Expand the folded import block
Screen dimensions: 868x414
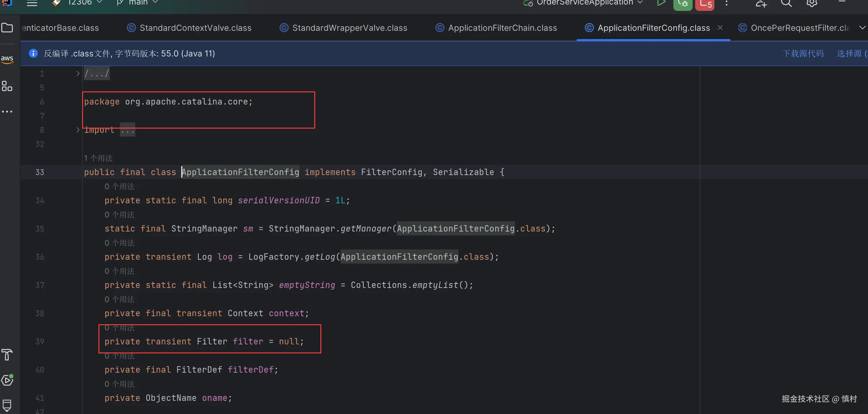pos(78,130)
